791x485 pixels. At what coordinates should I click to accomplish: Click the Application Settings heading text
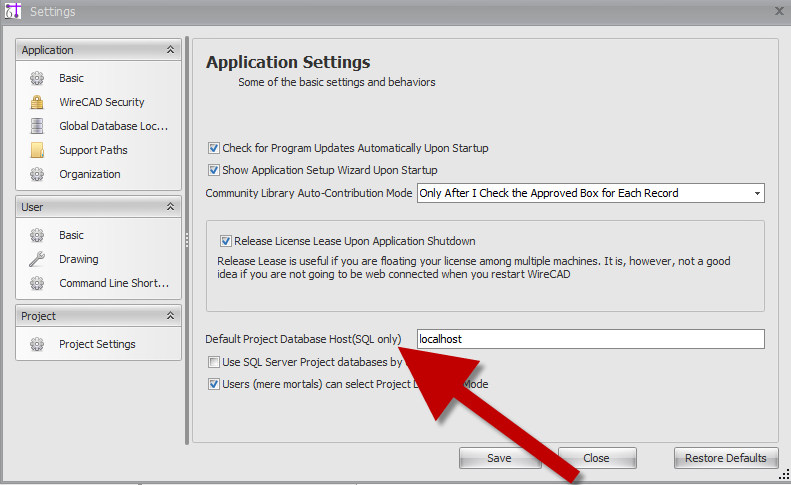pyautogui.click(x=288, y=62)
